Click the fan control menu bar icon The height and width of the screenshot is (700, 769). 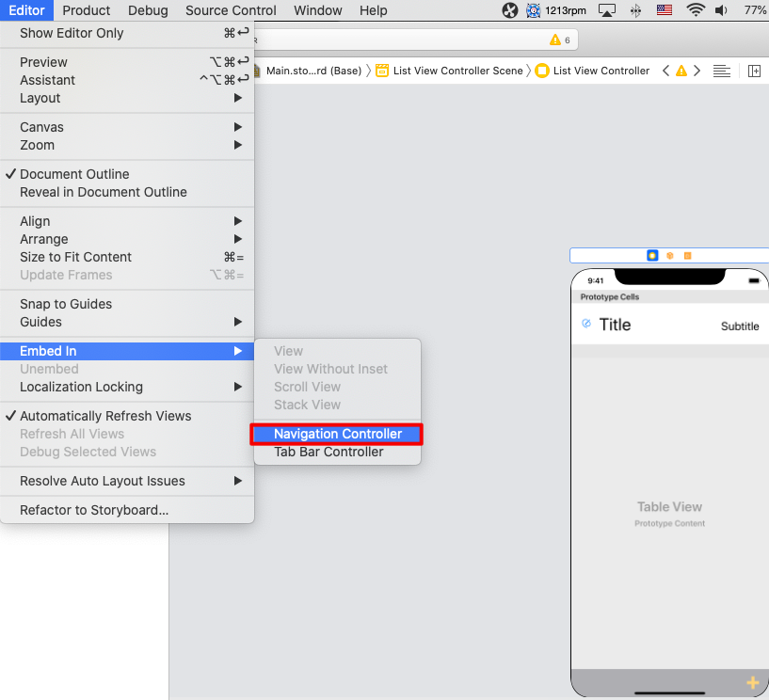pos(510,10)
